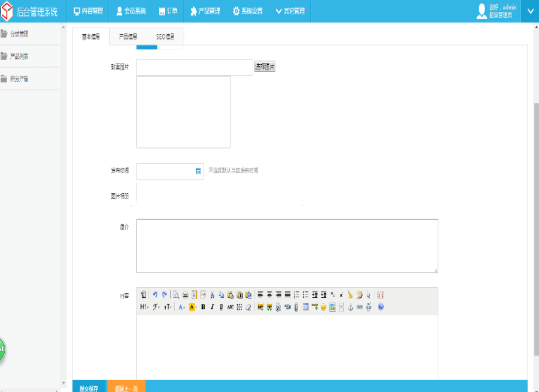Switch to the 产品信息 tab

pos(128,37)
